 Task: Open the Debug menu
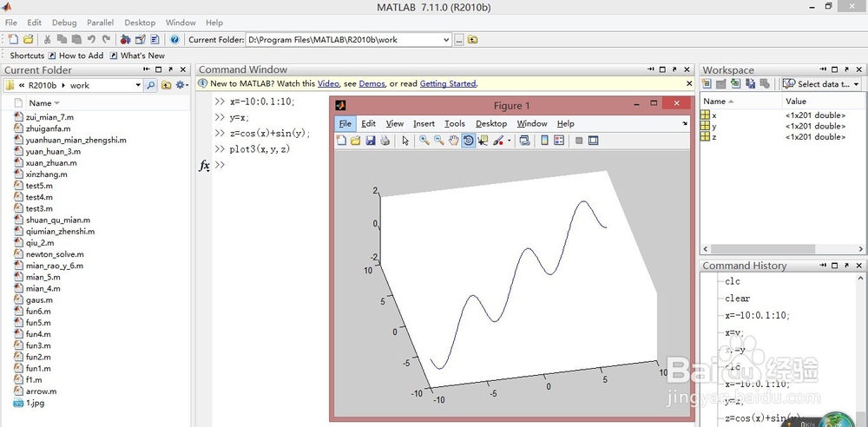tap(64, 23)
